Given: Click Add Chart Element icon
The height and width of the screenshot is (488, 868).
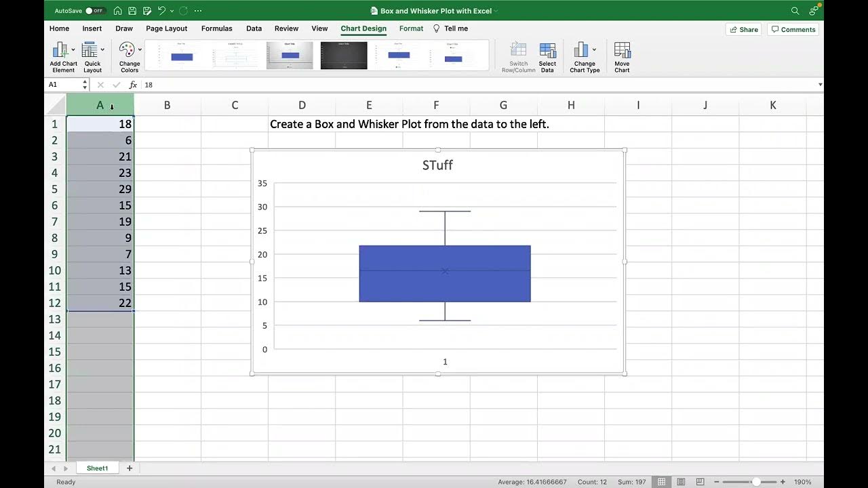Looking at the screenshot, I should 60,50.
